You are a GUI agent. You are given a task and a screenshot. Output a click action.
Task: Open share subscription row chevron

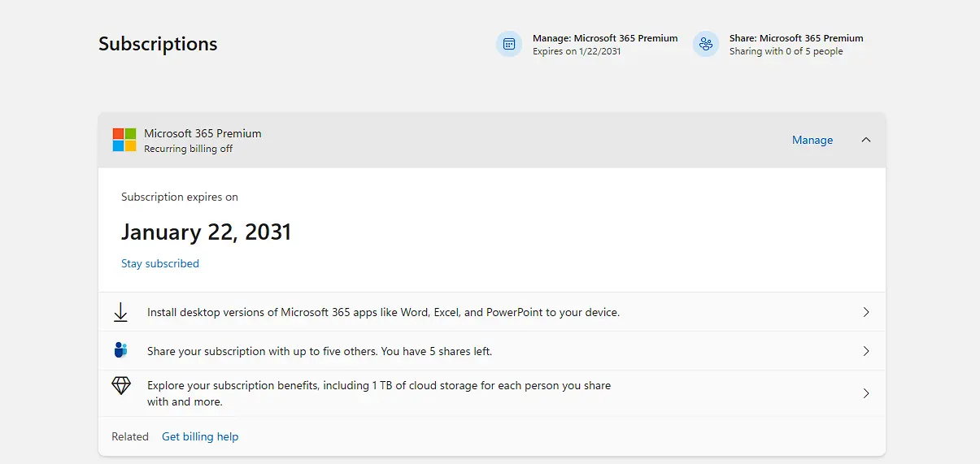[866, 351]
